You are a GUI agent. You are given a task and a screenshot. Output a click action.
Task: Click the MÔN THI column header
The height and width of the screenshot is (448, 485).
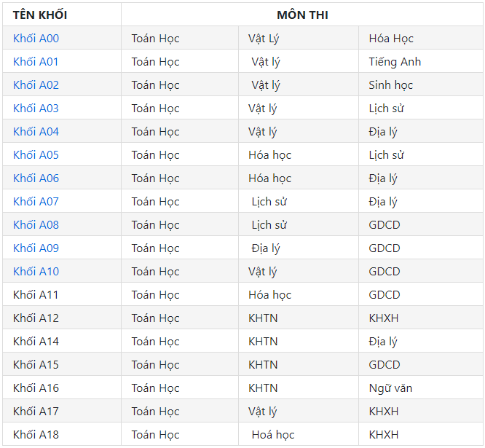302,15
